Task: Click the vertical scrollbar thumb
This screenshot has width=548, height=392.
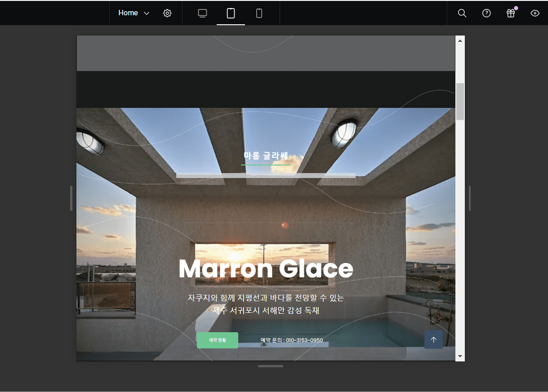Action: coord(460,101)
